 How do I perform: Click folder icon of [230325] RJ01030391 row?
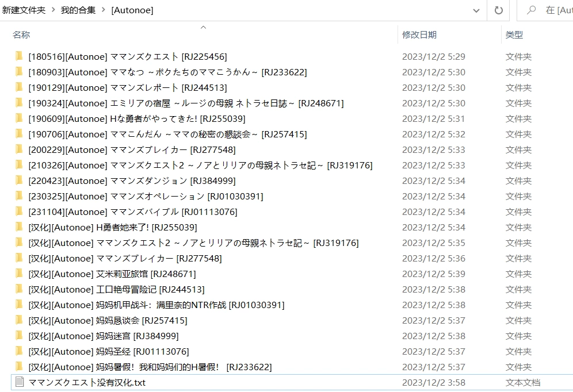point(19,196)
